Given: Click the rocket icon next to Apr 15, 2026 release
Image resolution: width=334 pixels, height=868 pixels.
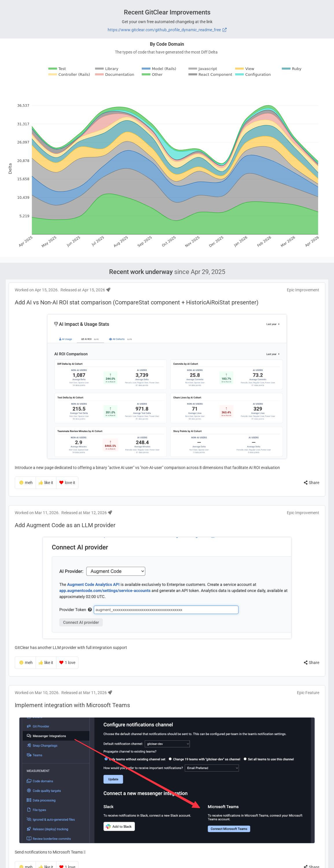Looking at the screenshot, I should [x=108, y=290].
